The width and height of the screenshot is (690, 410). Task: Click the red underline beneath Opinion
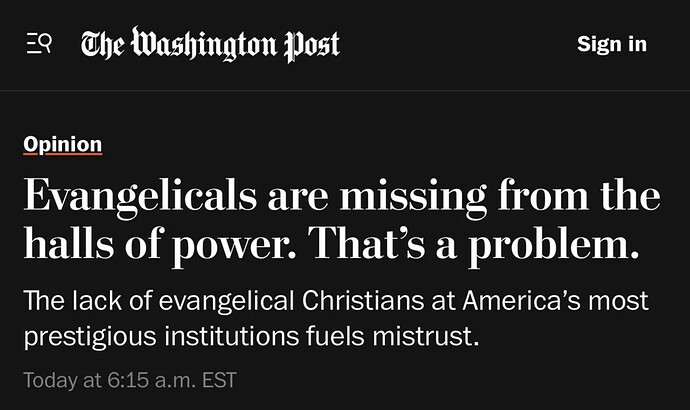click(62, 155)
